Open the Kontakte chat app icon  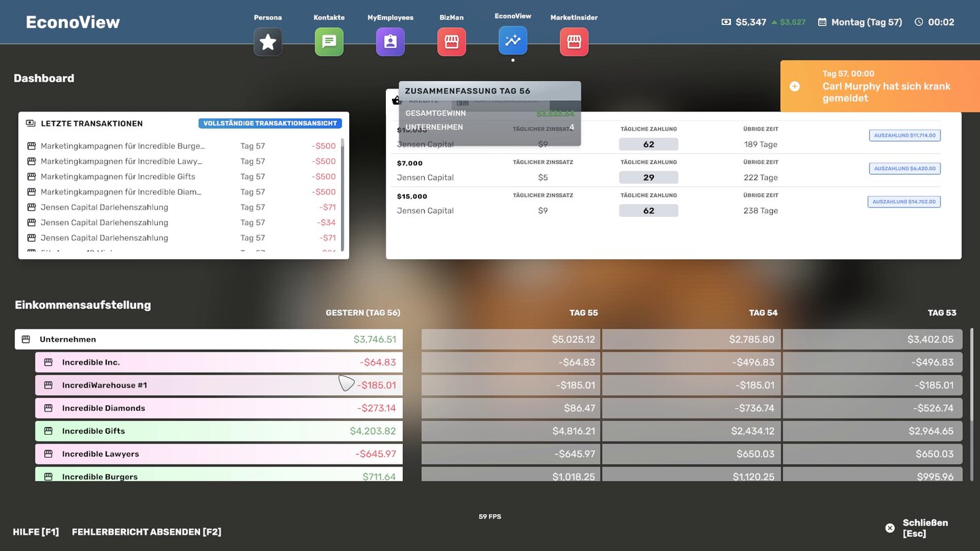[329, 42]
